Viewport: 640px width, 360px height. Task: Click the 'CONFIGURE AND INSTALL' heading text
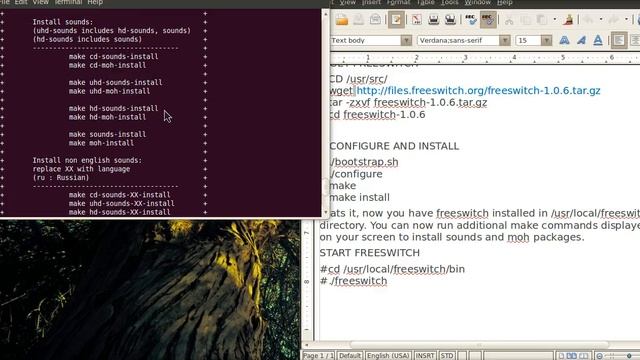click(x=394, y=146)
